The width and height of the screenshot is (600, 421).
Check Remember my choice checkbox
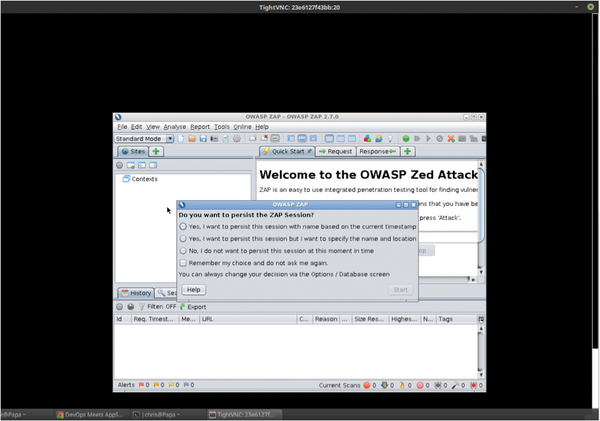tap(183, 263)
